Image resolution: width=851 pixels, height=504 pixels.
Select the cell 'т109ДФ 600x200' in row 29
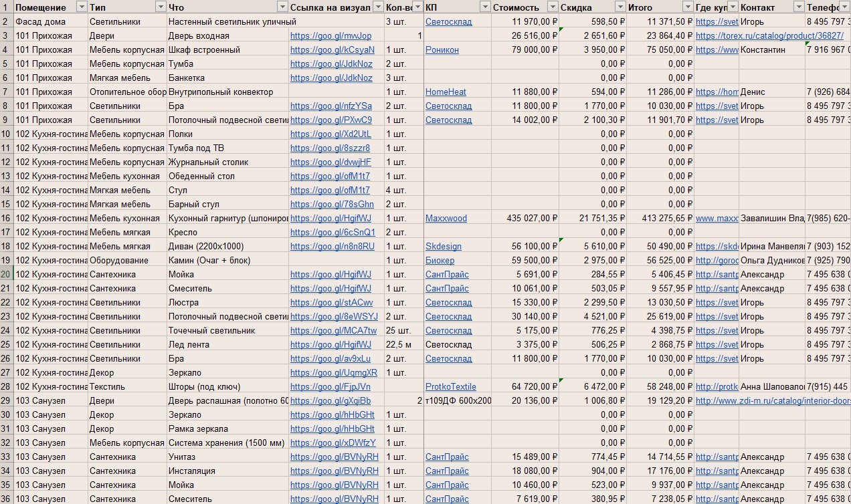coord(458,400)
